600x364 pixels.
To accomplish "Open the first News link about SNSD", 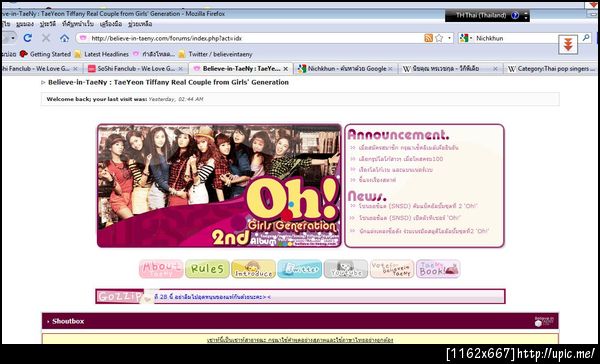I will (418, 206).
